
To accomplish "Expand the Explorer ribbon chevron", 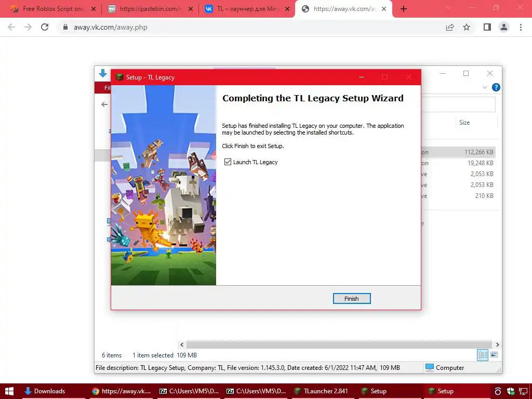I will (485, 87).
